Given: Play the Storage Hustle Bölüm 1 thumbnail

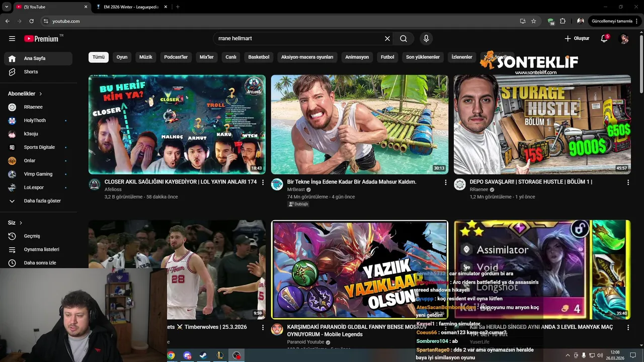Looking at the screenshot, I should [542, 124].
